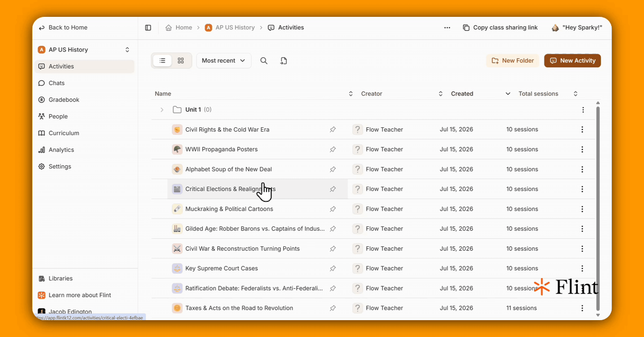Open Libraries in the sidebar
Screen dimensions: 644x337
click(x=84, y=278)
